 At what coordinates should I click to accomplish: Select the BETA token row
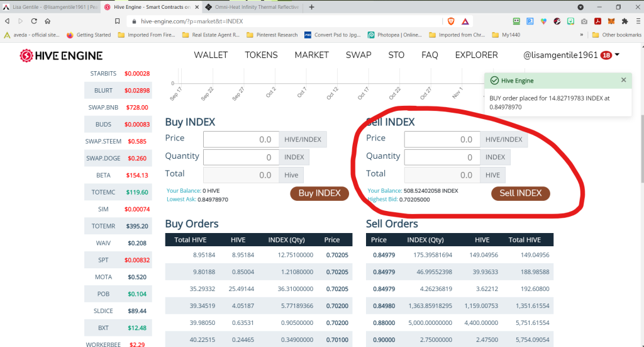click(x=118, y=175)
